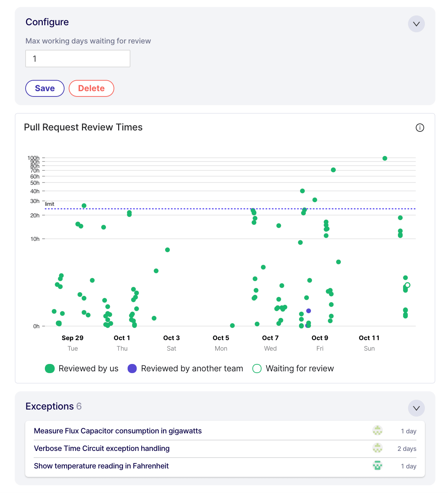Focus the max working days input
Screen dimensions: 448x493
coord(78,59)
